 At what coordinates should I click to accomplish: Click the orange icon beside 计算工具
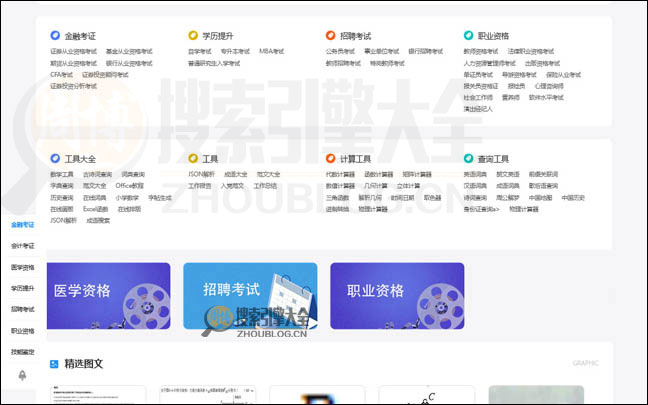tap(331, 158)
